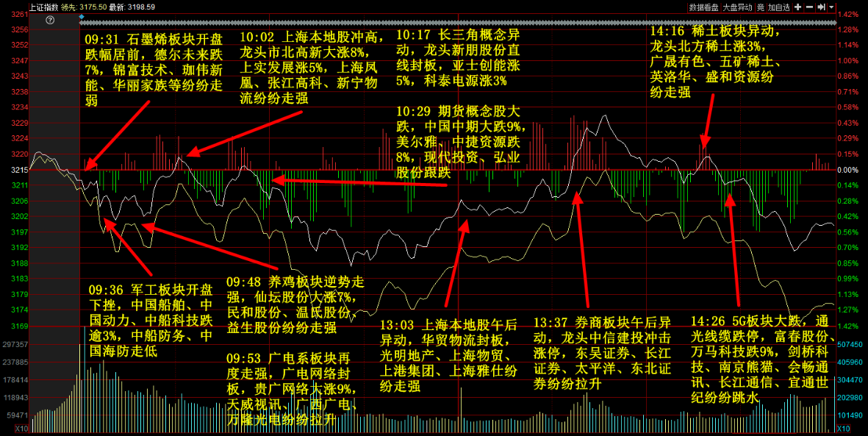Click the 竞 auction button
The width and height of the screenshot is (868, 436).
pyautogui.click(x=761, y=7)
